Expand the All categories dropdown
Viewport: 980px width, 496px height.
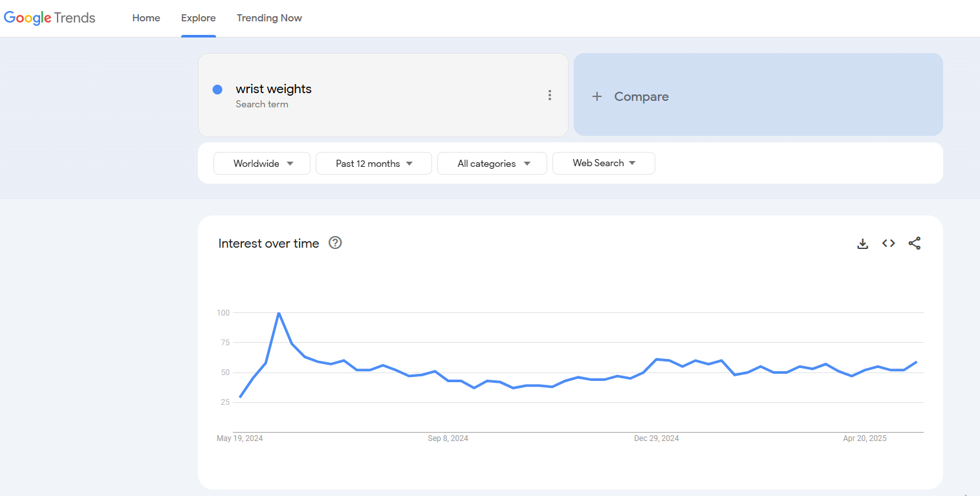(492, 164)
